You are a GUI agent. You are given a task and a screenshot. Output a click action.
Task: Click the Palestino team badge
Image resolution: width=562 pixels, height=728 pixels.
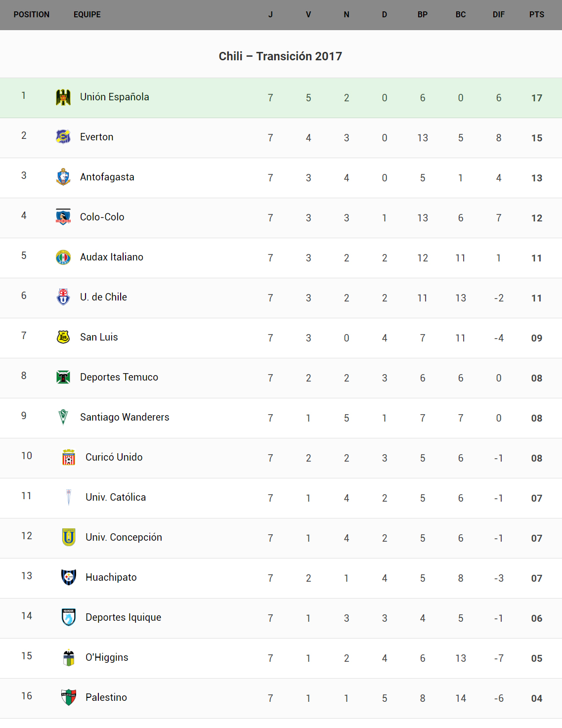tap(69, 697)
